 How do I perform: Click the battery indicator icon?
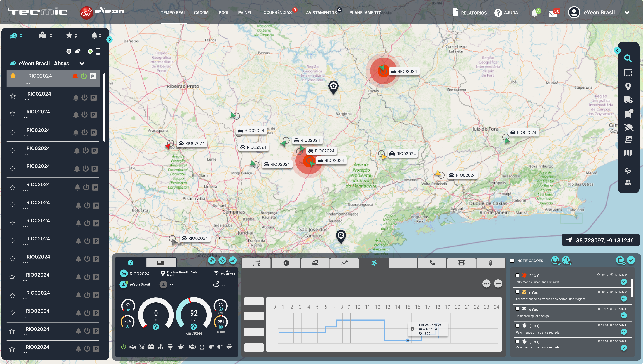coord(151,347)
